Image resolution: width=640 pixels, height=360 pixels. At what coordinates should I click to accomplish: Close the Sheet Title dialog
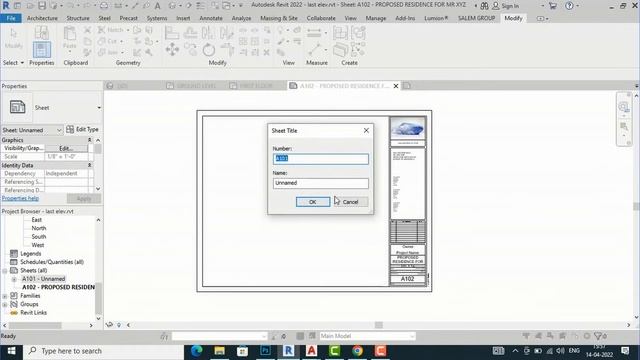(x=366, y=130)
